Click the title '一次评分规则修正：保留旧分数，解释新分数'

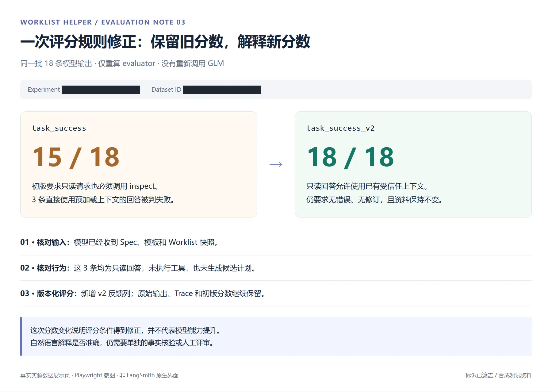tap(165, 42)
